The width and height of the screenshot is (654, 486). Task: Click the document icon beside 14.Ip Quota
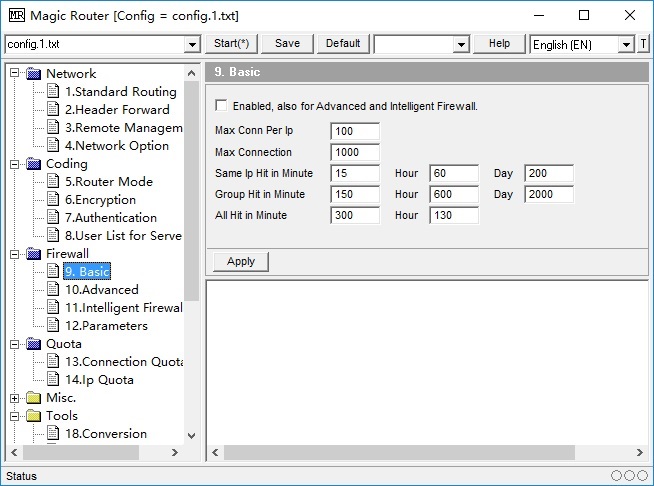click(53, 380)
